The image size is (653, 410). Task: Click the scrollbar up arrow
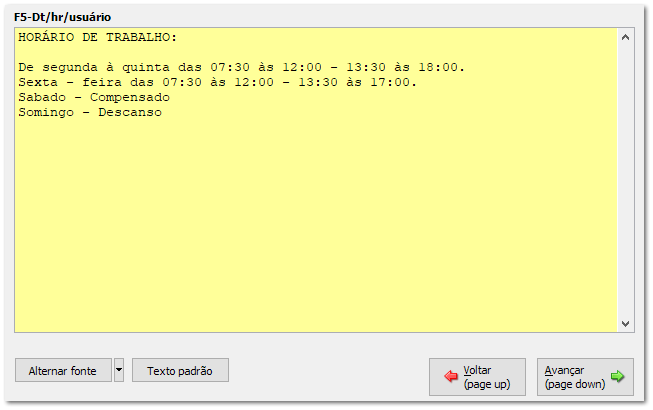[x=625, y=37]
